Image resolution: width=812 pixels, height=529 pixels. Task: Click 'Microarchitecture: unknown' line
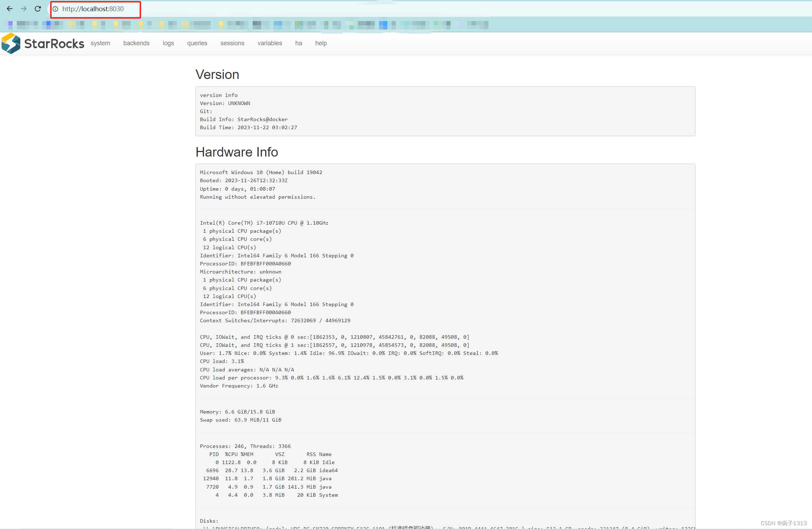(240, 272)
